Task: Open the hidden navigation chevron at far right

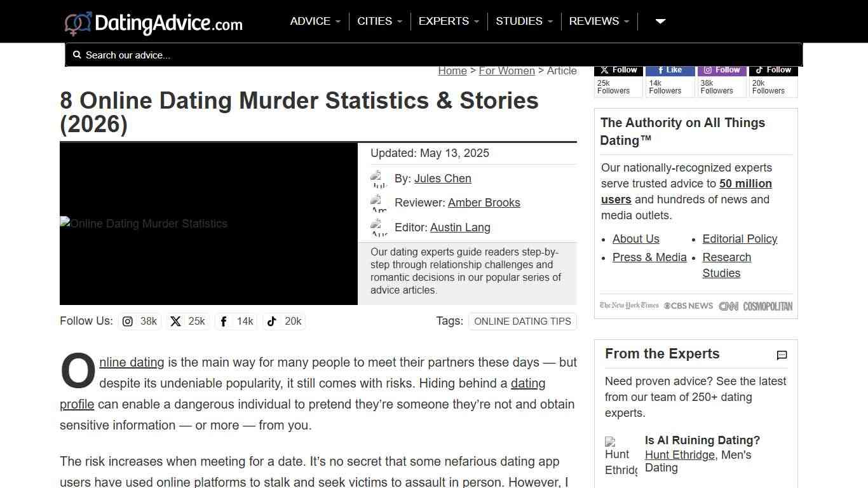Action: tap(660, 21)
